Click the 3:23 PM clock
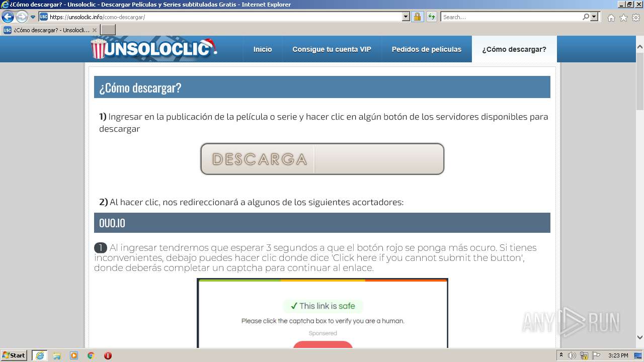The height and width of the screenshot is (362, 644). click(x=618, y=355)
